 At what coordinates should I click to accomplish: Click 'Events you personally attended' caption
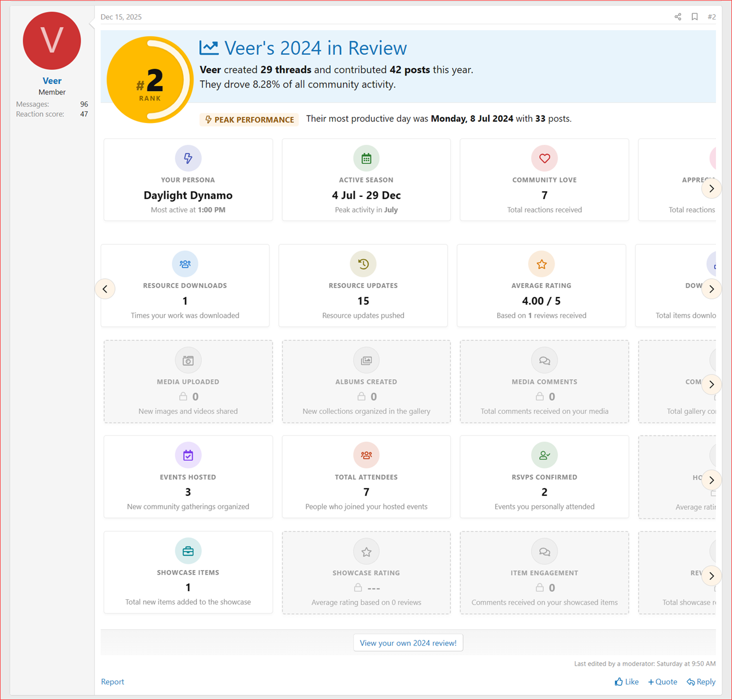click(544, 507)
